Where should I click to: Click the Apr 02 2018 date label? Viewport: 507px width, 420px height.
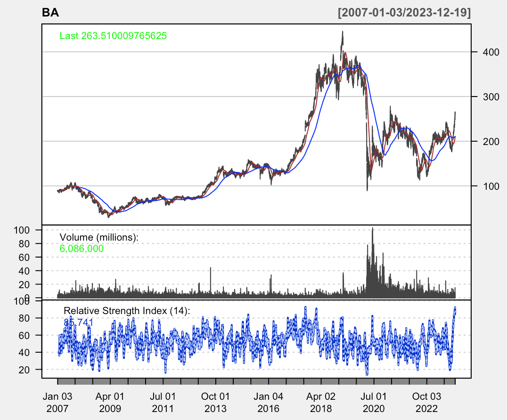(x=321, y=403)
